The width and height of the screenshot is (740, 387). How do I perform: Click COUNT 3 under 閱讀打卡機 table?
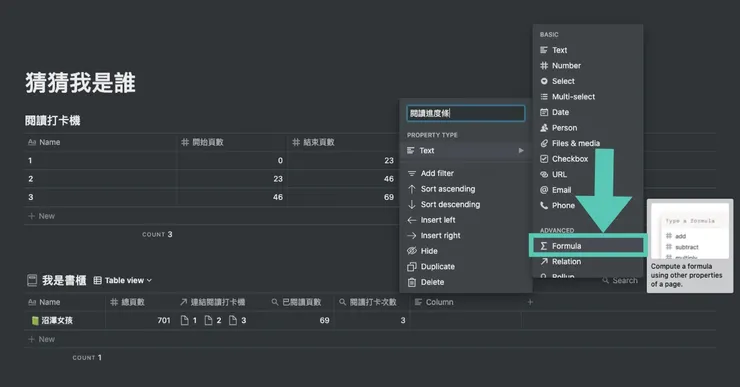pos(157,235)
